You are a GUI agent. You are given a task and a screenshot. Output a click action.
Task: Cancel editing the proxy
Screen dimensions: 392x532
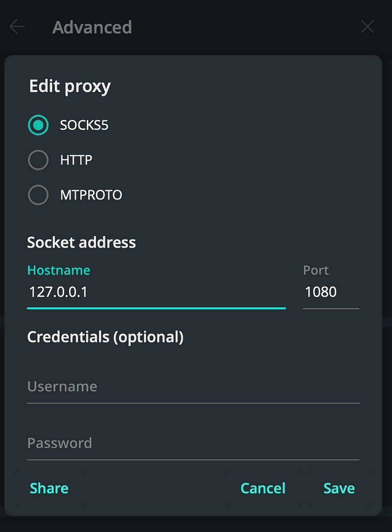click(x=263, y=488)
